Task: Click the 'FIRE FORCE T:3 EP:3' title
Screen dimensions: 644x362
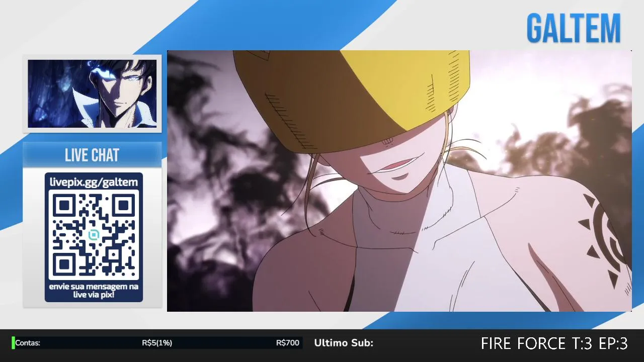Action: coord(554,343)
